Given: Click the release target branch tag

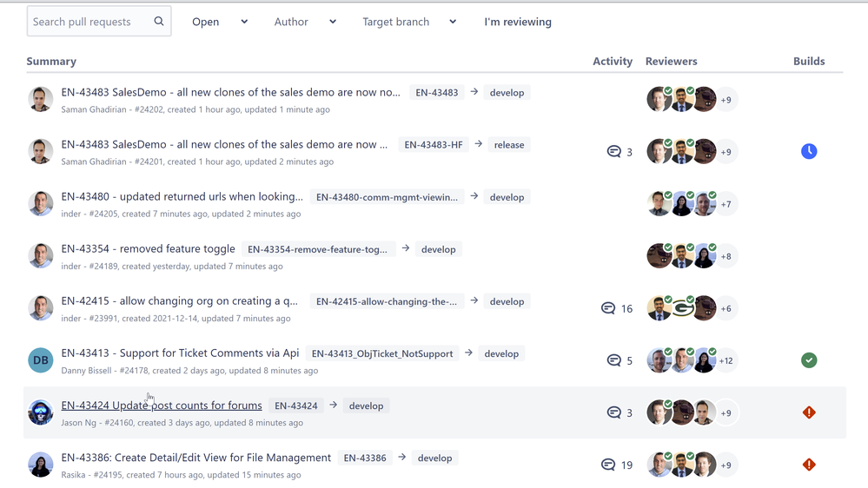Looking at the screenshot, I should click(x=509, y=145).
